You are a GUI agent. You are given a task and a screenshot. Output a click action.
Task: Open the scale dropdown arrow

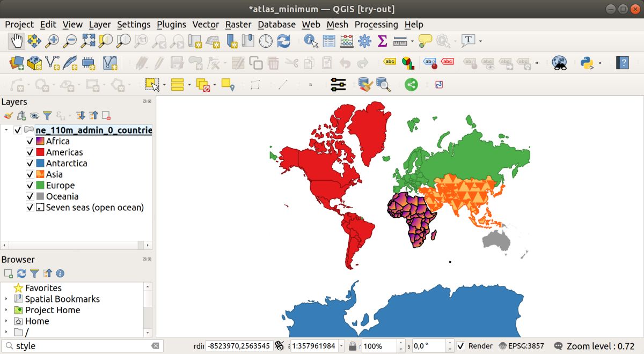click(x=341, y=346)
